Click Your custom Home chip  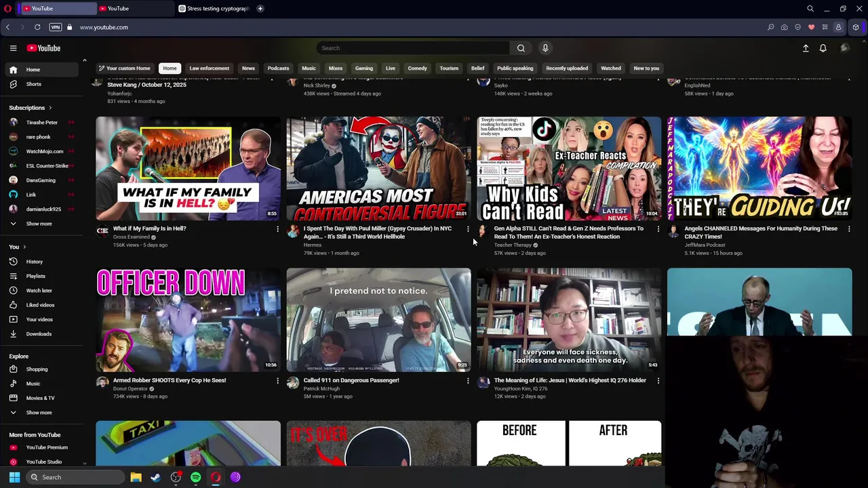coord(124,68)
